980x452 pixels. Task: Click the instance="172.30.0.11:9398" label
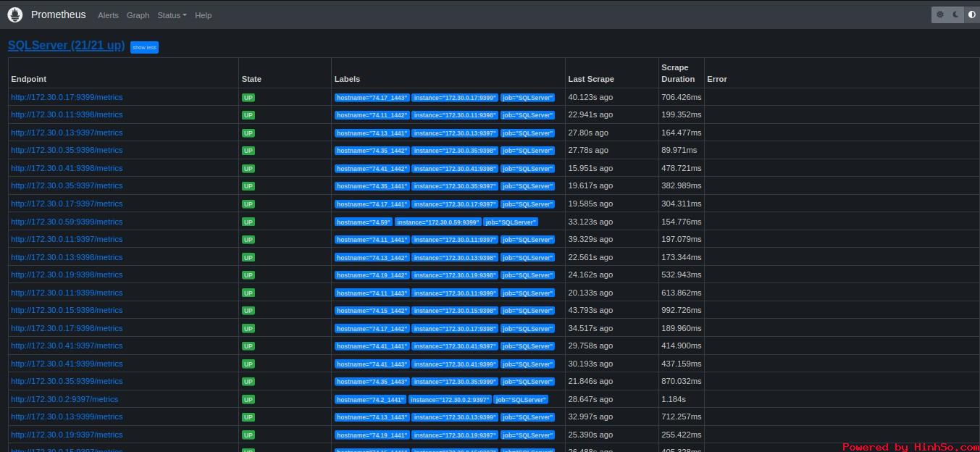pos(455,115)
